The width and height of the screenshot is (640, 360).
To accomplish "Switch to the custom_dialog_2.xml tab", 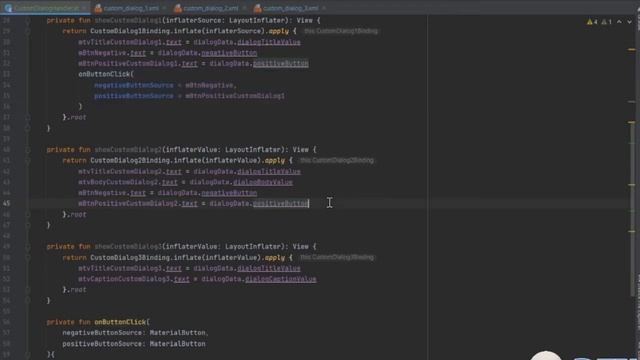I will (210, 8).
